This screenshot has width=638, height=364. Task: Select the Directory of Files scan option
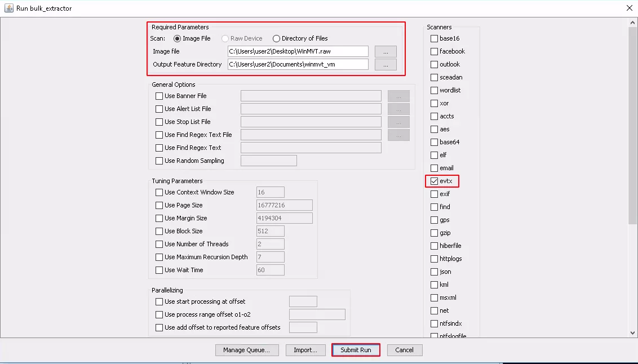[276, 38]
